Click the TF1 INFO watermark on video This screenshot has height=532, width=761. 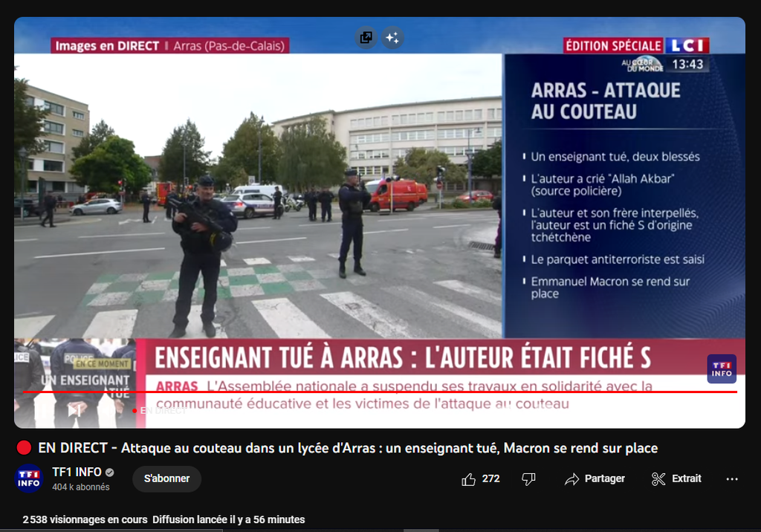pos(722,369)
